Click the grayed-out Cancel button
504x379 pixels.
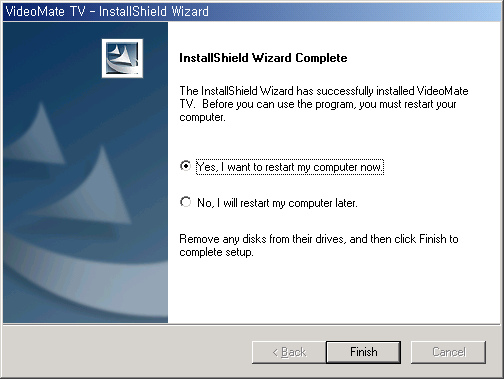point(448,352)
